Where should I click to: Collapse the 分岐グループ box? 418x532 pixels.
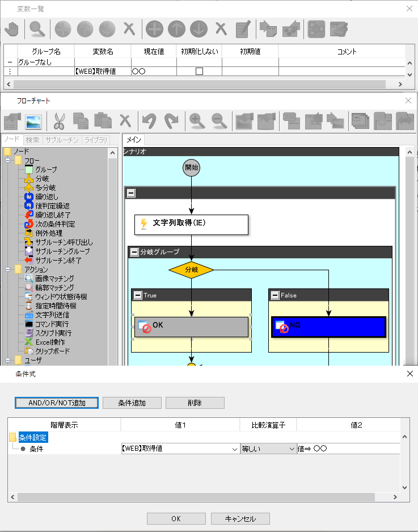pyautogui.click(x=134, y=252)
